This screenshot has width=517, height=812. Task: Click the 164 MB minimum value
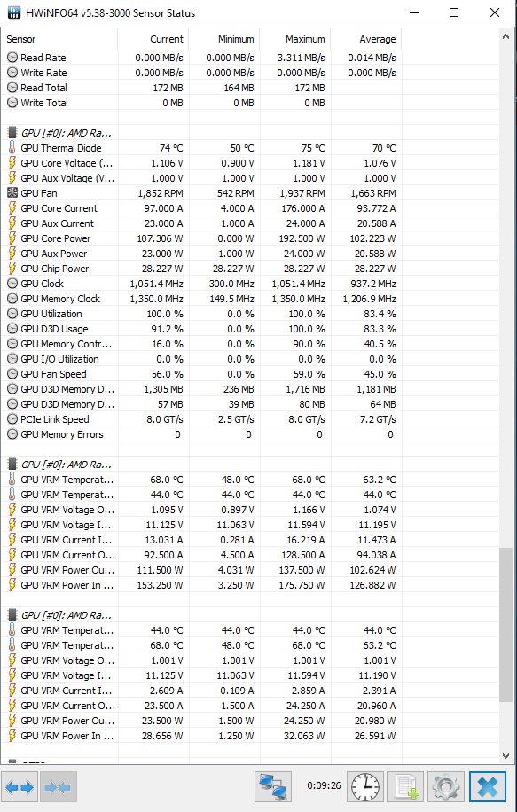[x=239, y=88]
